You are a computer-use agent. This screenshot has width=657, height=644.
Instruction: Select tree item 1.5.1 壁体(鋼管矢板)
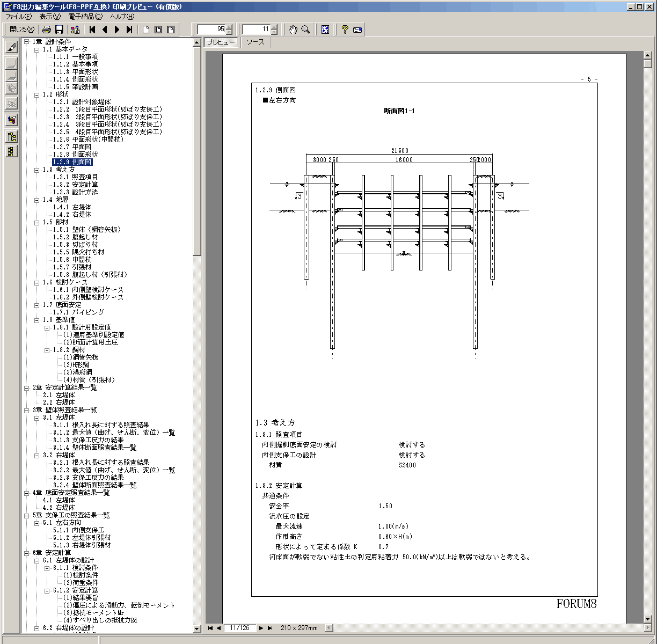tap(87, 229)
